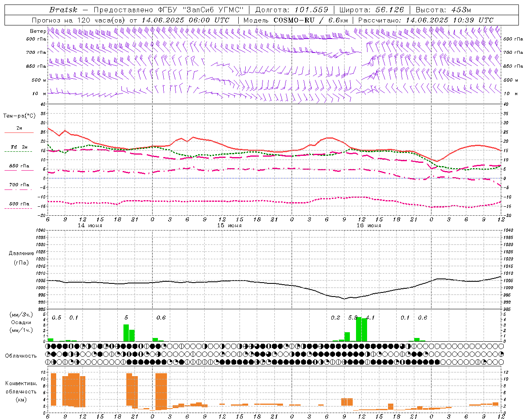Screen dimensions: 525x420
Task: Click the 14 июня date label
Action: 90,226
